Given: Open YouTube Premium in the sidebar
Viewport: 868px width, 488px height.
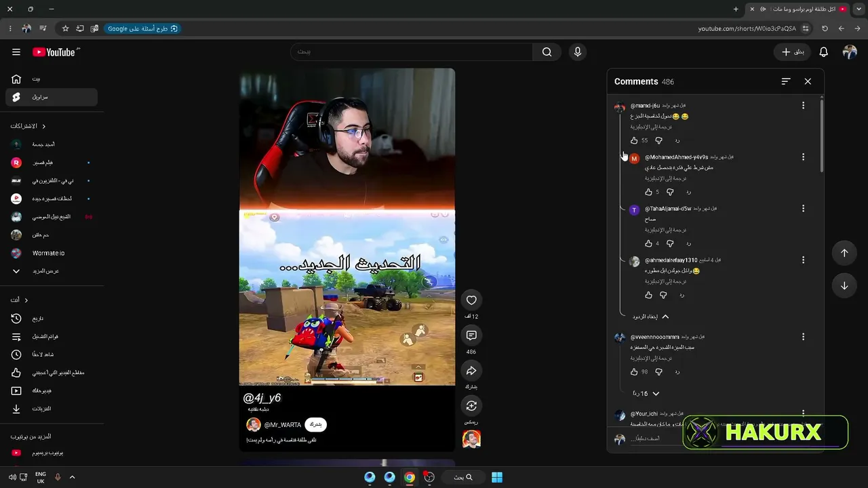Looking at the screenshot, I should coord(52,453).
